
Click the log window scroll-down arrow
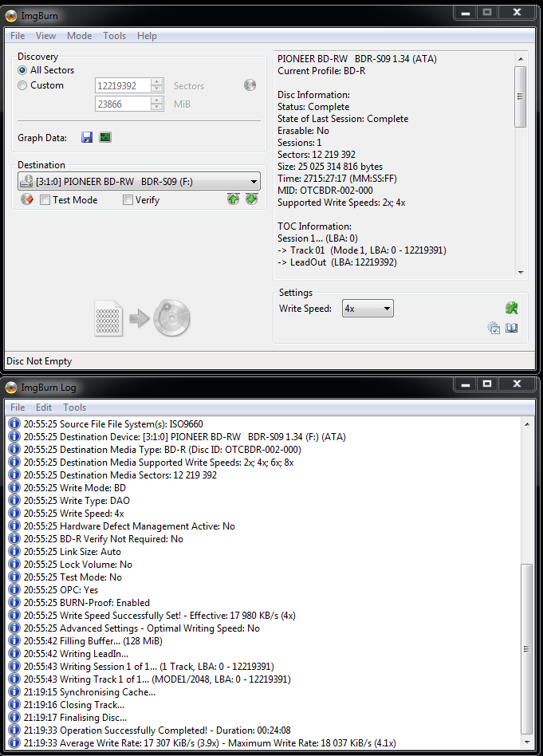tap(526, 742)
